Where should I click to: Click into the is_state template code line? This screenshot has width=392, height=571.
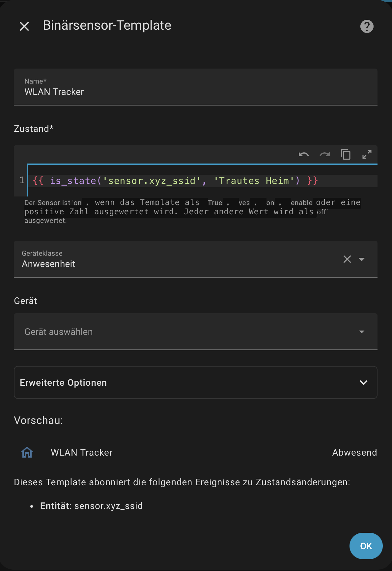(175, 181)
